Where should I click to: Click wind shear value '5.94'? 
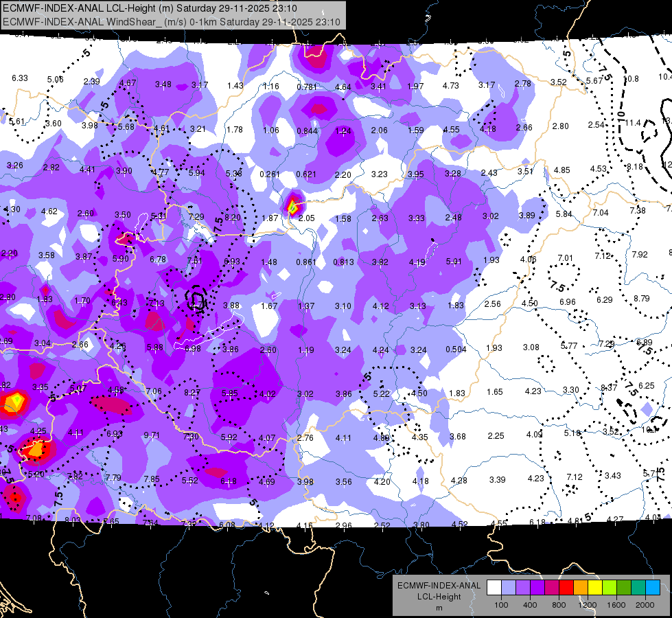click(197, 173)
